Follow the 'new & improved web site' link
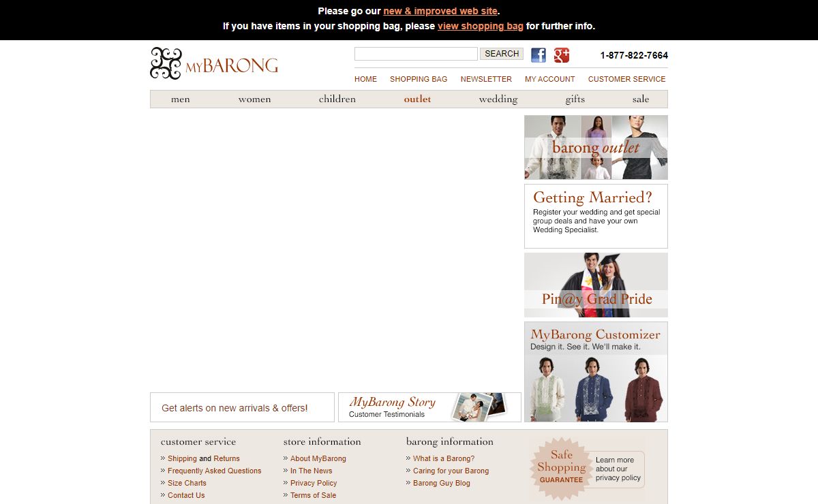This screenshot has height=504, width=818. click(440, 11)
